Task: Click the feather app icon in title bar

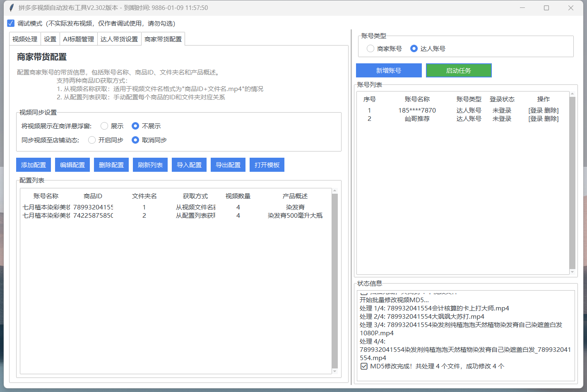Action: click(x=11, y=8)
